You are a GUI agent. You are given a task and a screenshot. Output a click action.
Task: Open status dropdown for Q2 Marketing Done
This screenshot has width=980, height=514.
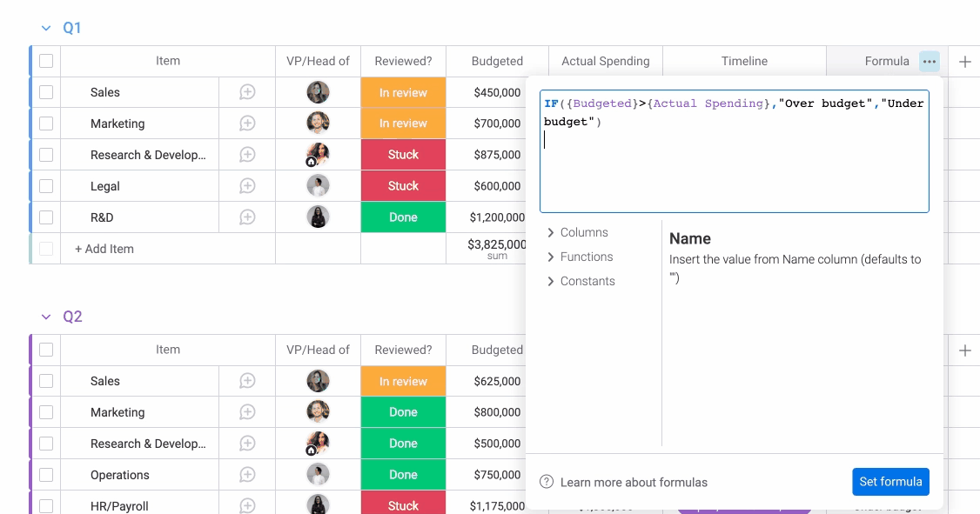point(403,412)
